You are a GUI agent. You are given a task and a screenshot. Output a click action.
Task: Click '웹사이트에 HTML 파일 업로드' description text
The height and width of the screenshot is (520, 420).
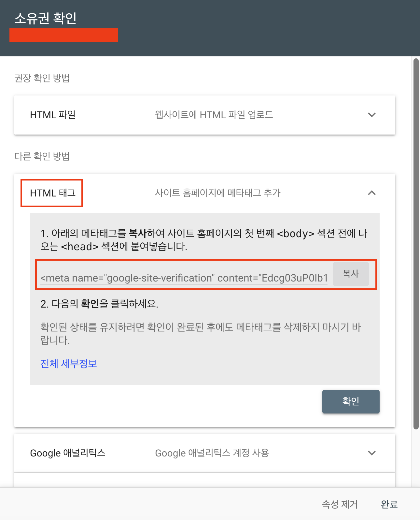pos(214,115)
